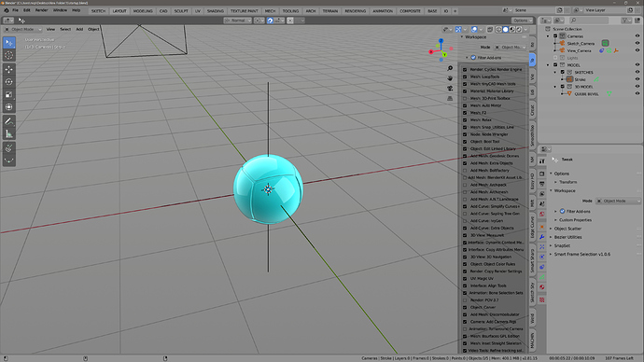Toggle Filter Add-ons checkbox in sidebar

point(473,58)
